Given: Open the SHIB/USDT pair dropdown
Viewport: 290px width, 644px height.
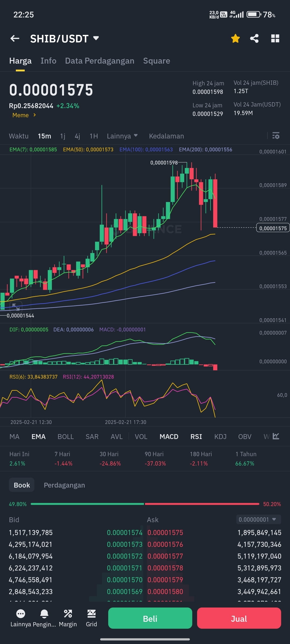Looking at the screenshot, I should click(64, 39).
